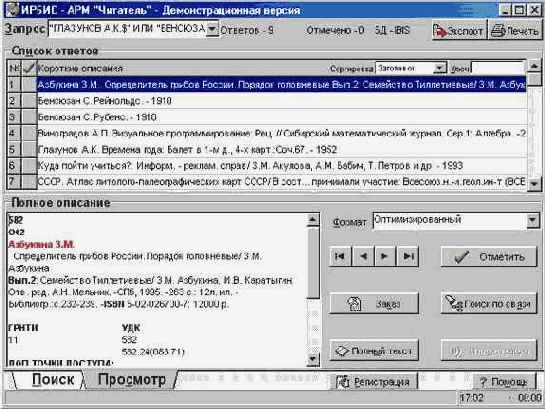The height and width of the screenshot is (409, 545).
Task: Go to previous record navigation button
Action: pyautogui.click(x=363, y=256)
